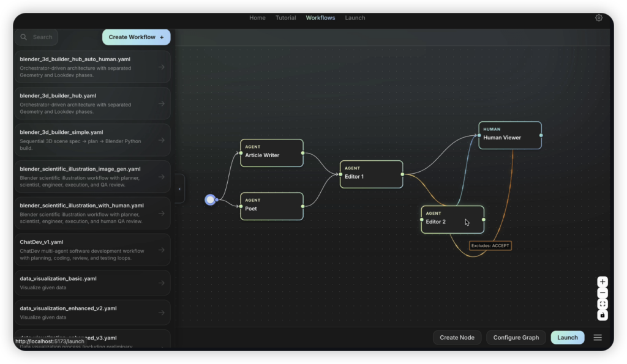The width and height of the screenshot is (627, 364).
Task: Click the zoom in plus icon
Action: tap(603, 282)
